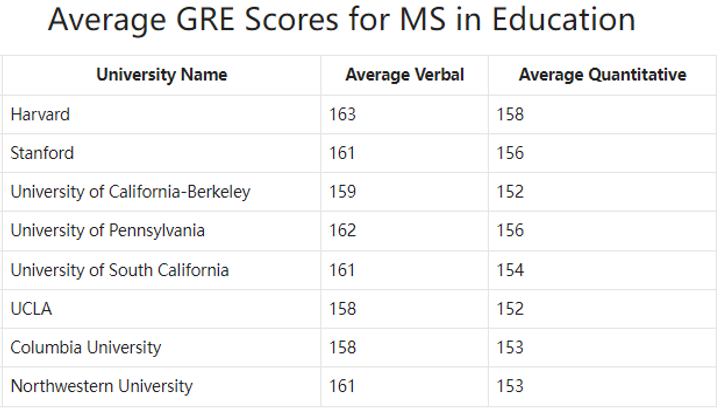The image size is (719, 409).
Task: Select the Northwestern University cell
Action: click(x=101, y=386)
